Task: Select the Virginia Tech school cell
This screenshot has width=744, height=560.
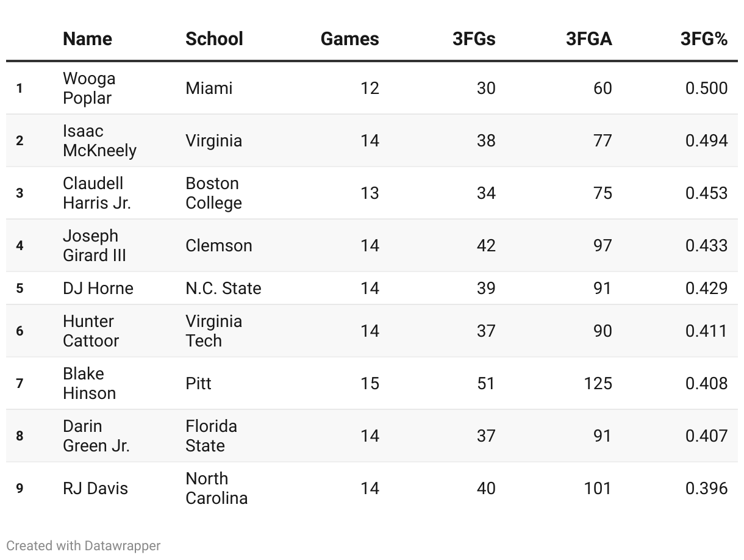Action: 213,331
